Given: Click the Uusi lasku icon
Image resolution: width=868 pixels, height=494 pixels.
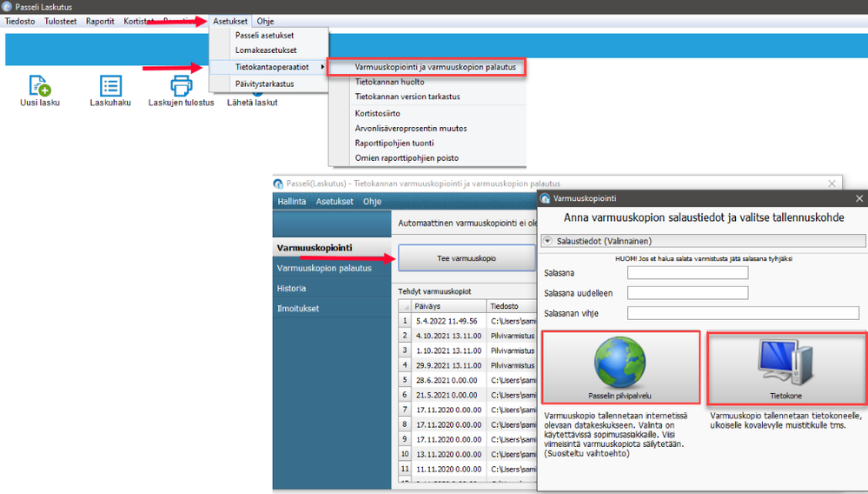Looking at the screenshot, I should click(x=40, y=86).
